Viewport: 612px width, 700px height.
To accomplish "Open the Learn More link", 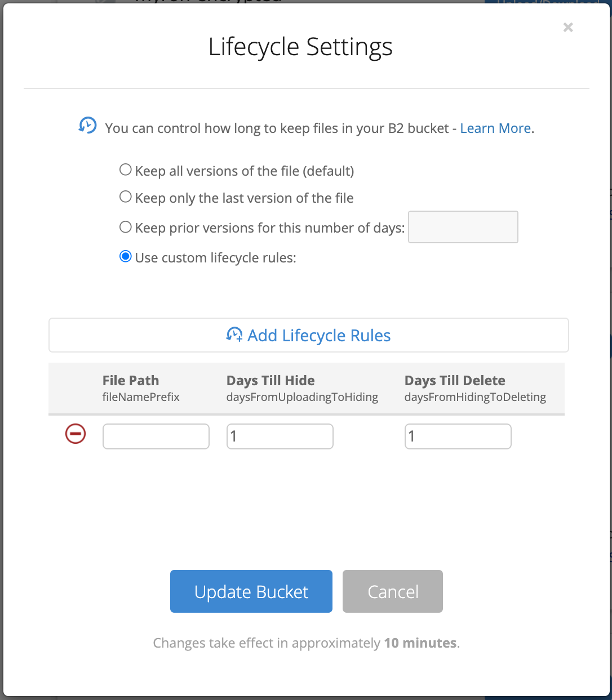I will click(495, 128).
